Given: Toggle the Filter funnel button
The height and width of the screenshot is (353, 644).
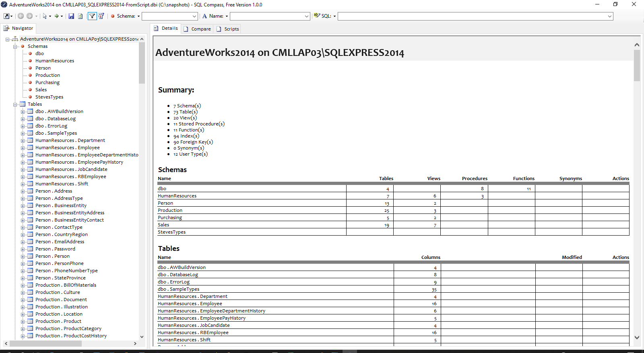Looking at the screenshot, I should pos(92,16).
